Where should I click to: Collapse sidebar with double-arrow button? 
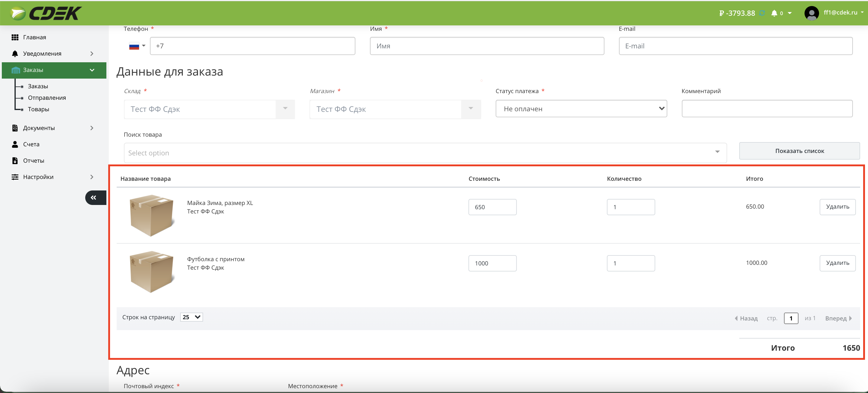[x=95, y=198]
